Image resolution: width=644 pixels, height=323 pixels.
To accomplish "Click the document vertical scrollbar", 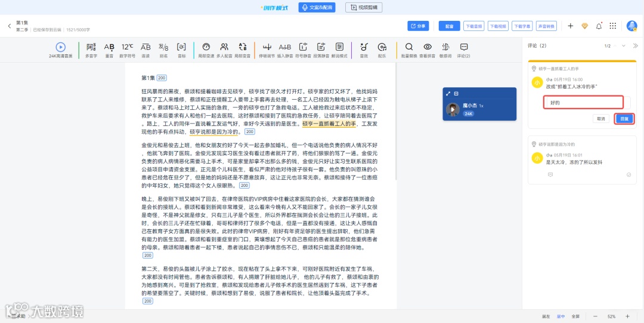I will click(x=396, y=121).
